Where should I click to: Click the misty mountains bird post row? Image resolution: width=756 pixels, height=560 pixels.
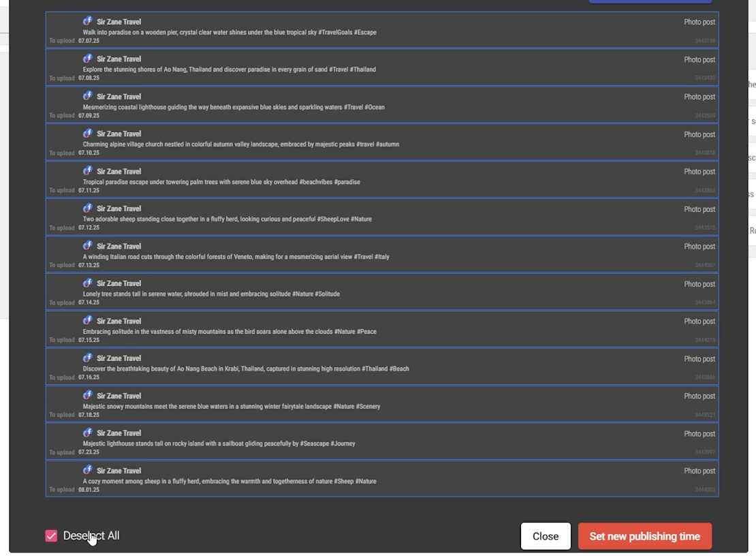pos(381,329)
